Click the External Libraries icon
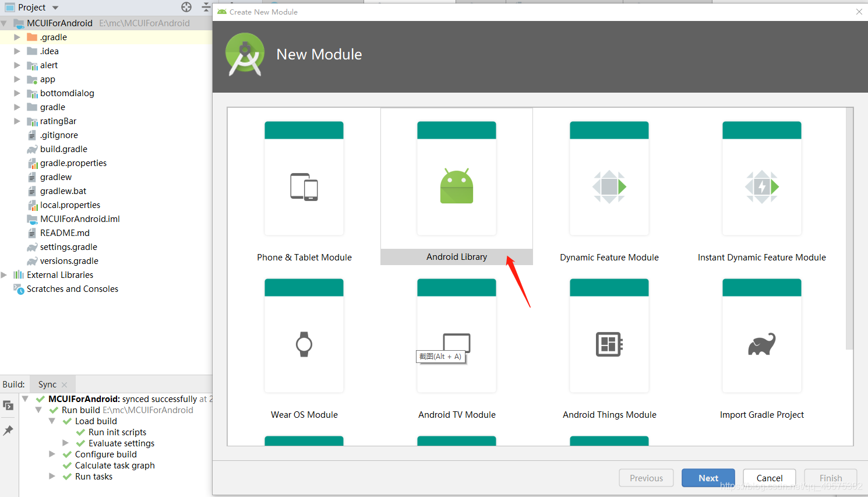 coord(19,275)
